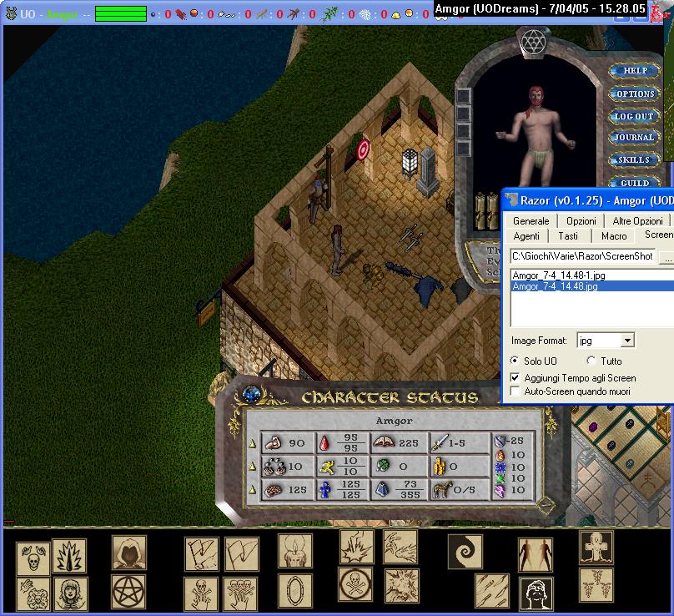Cast the three skulls over hand spell
The height and width of the screenshot is (616, 674).
(x=241, y=594)
